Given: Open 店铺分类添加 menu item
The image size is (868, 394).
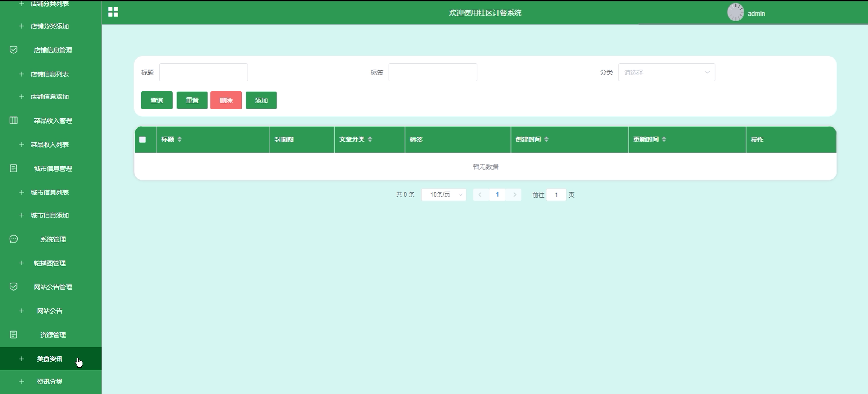Looking at the screenshot, I should click(x=51, y=26).
